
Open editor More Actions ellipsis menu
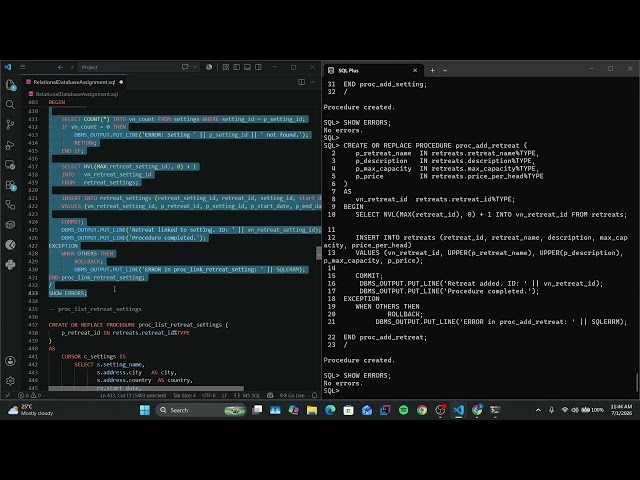(x=313, y=82)
